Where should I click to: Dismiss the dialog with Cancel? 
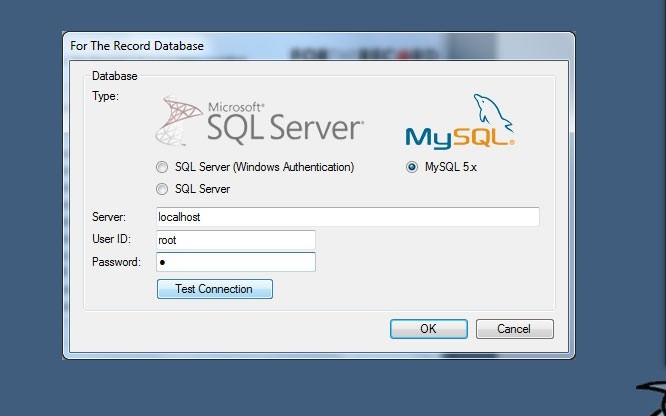tap(514, 328)
